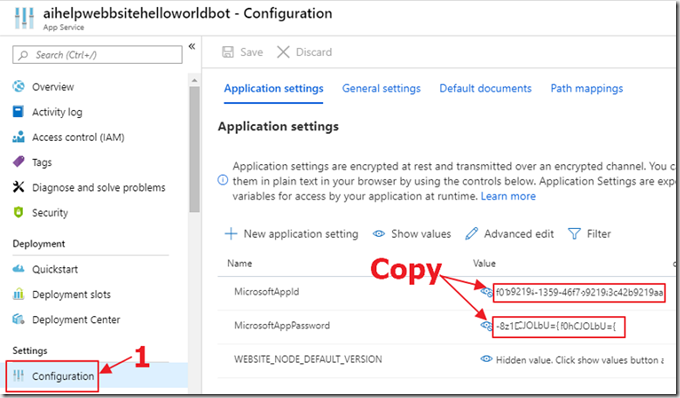The image size is (680, 398).
Task: Switch to General settings tab
Action: tap(381, 88)
